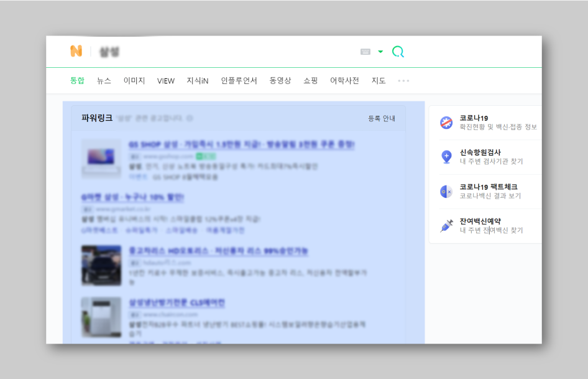Expand more tabs with the ellipsis
The height and width of the screenshot is (379, 588).
[x=403, y=81]
